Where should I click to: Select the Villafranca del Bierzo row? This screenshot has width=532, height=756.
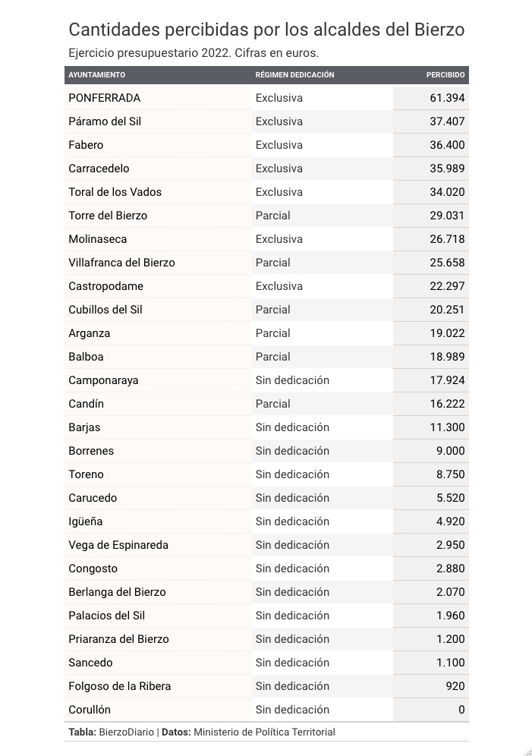pyautogui.click(x=266, y=263)
